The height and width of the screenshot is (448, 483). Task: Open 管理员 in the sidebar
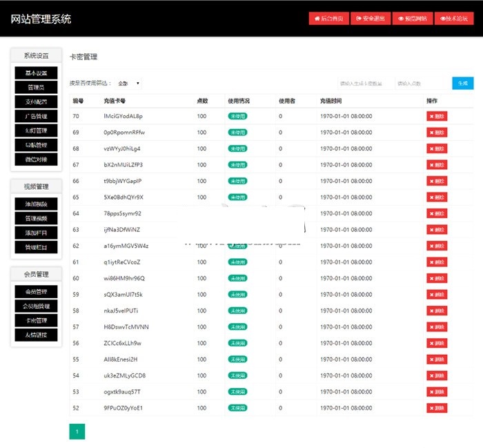(x=36, y=87)
